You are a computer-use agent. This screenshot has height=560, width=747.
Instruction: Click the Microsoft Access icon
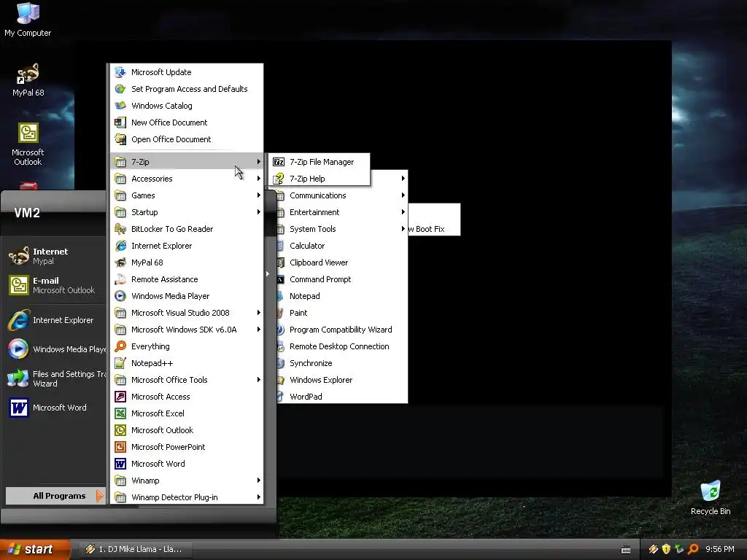120,397
